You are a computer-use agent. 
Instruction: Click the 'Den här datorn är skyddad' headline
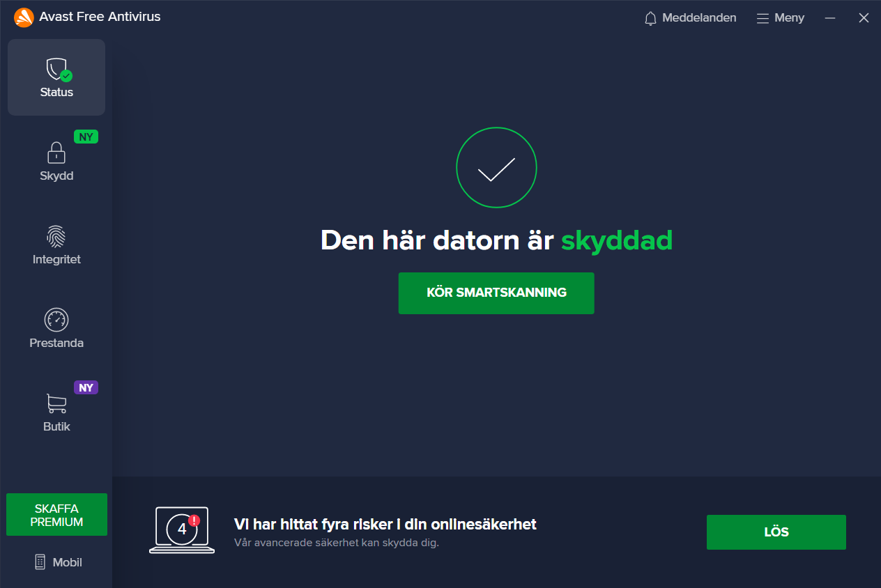pyautogui.click(x=496, y=240)
